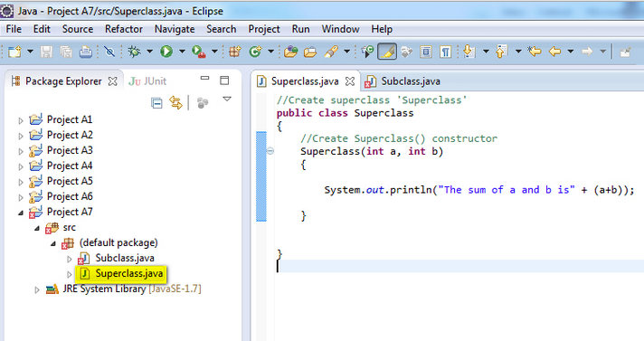Open the Refactor menu
This screenshot has width=644, height=341.
click(x=124, y=29)
